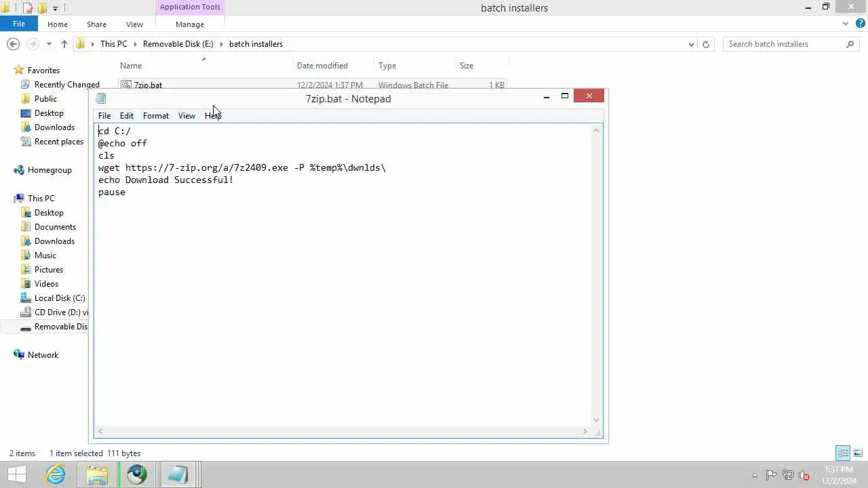Open Downloads under Favorites
Viewport: 868px width, 488px height.
54,127
